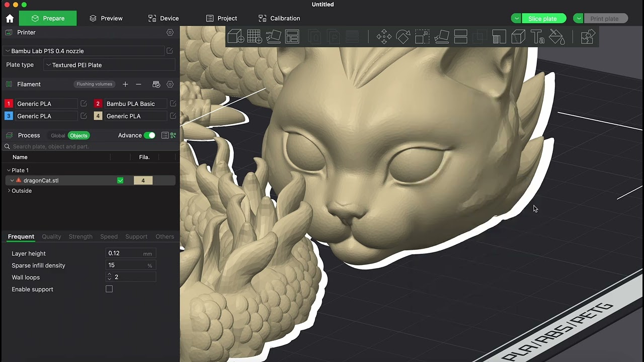The height and width of the screenshot is (362, 644).
Task: Open the Calibration tab
Action: (279, 18)
